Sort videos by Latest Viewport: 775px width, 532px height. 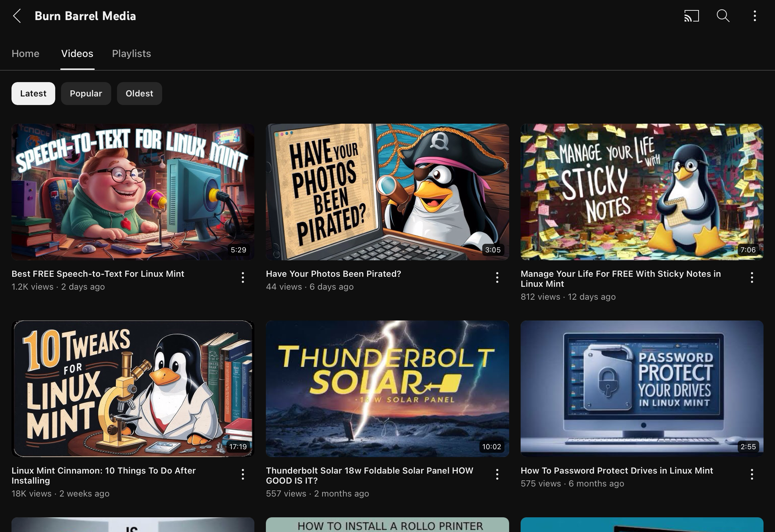(x=33, y=94)
